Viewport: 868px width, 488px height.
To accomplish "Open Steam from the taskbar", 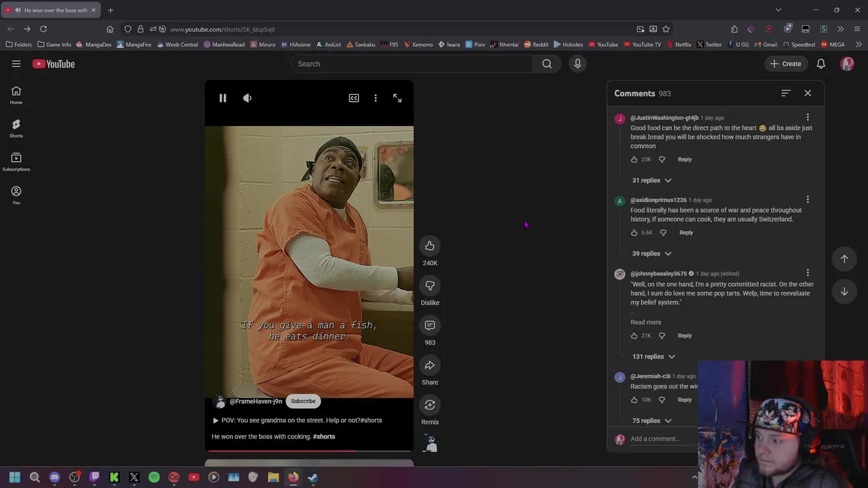I will tap(313, 477).
